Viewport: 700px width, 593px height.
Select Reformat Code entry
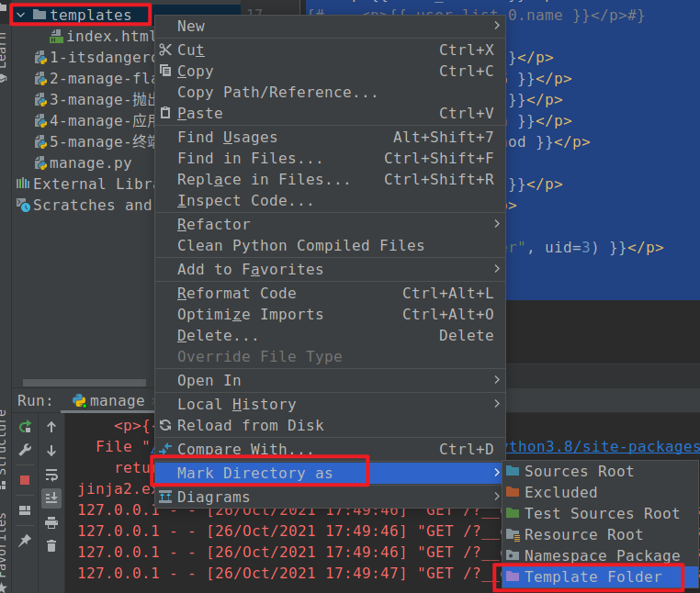(x=330, y=294)
